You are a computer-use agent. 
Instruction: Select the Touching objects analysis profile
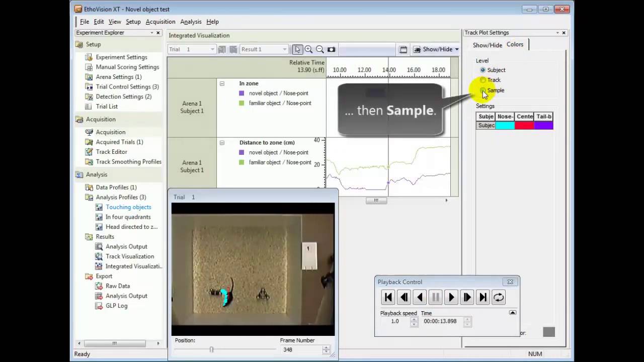pyautogui.click(x=128, y=207)
